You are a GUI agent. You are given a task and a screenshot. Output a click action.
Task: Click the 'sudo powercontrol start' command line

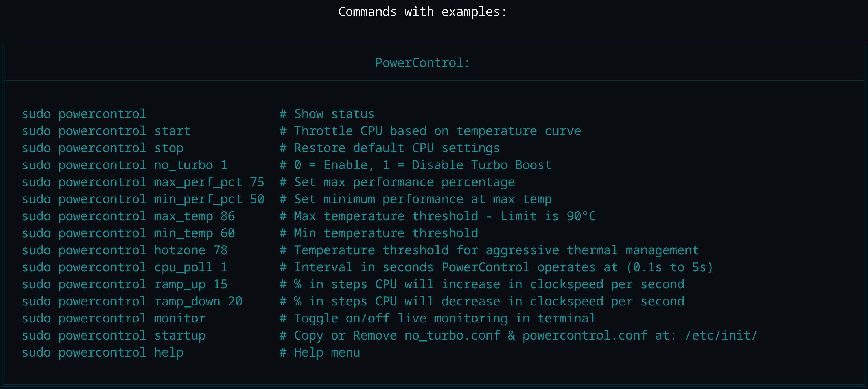pos(106,131)
